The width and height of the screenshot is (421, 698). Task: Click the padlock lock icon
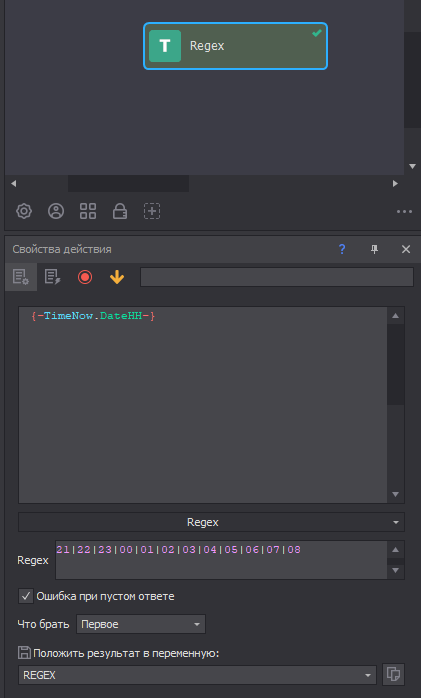[x=120, y=211]
